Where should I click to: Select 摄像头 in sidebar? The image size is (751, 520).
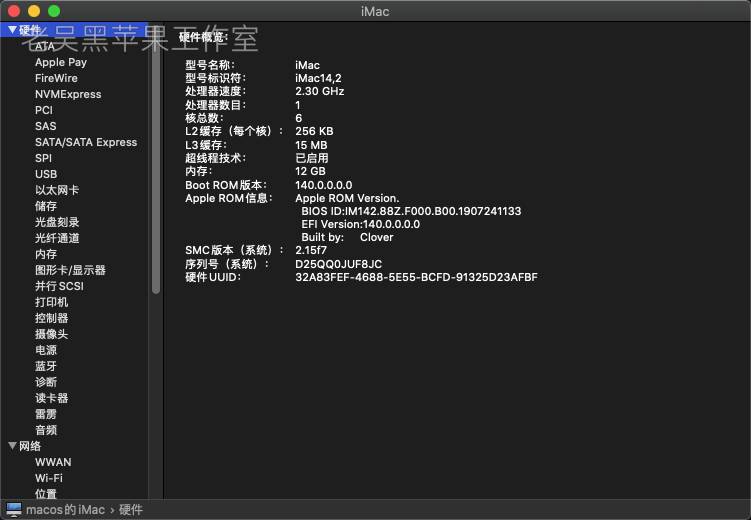52,334
